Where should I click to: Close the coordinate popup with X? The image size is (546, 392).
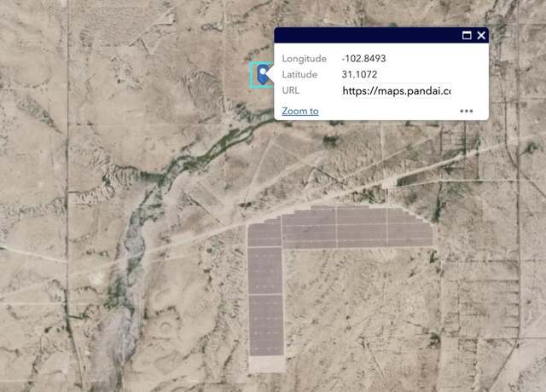(481, 35)
